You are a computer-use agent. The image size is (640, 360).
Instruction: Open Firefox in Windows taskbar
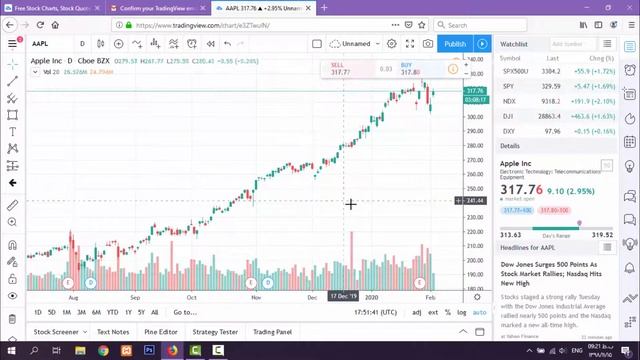click(172, 350)
